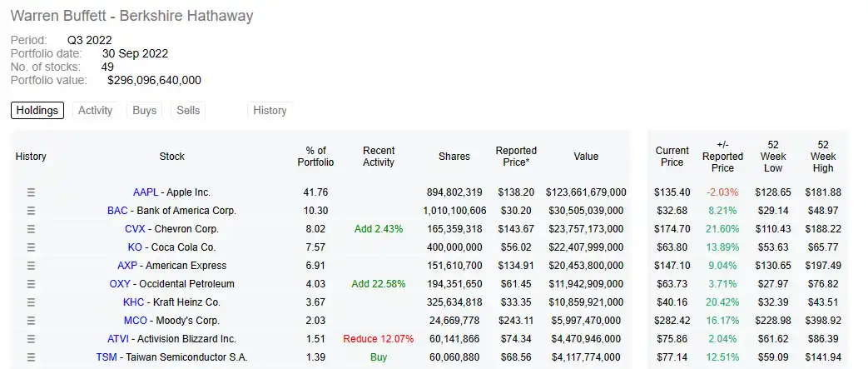Click the 21.60% change for Chevron
This screenshot has width=868, height=369.
722,229
